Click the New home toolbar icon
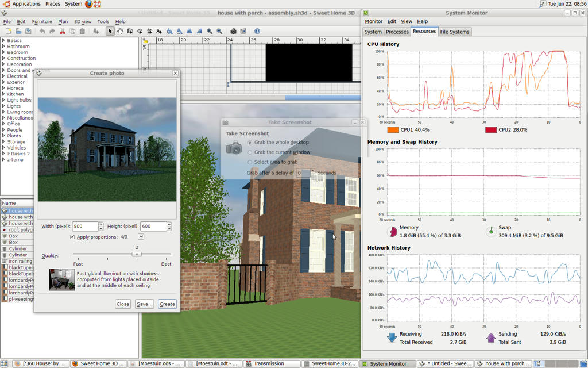 pos(8,31)
